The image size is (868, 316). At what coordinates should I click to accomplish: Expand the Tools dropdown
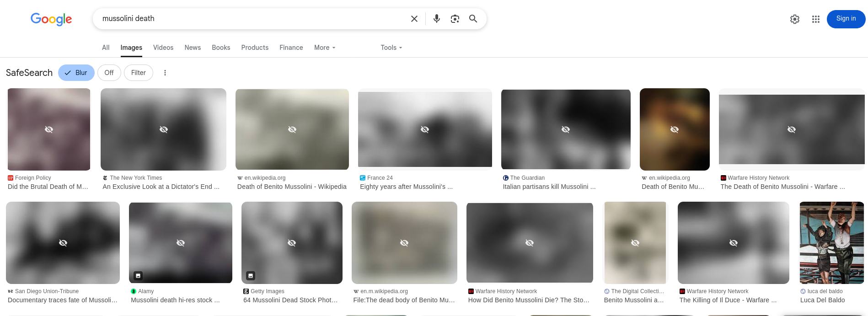click(x=391, y=48)
